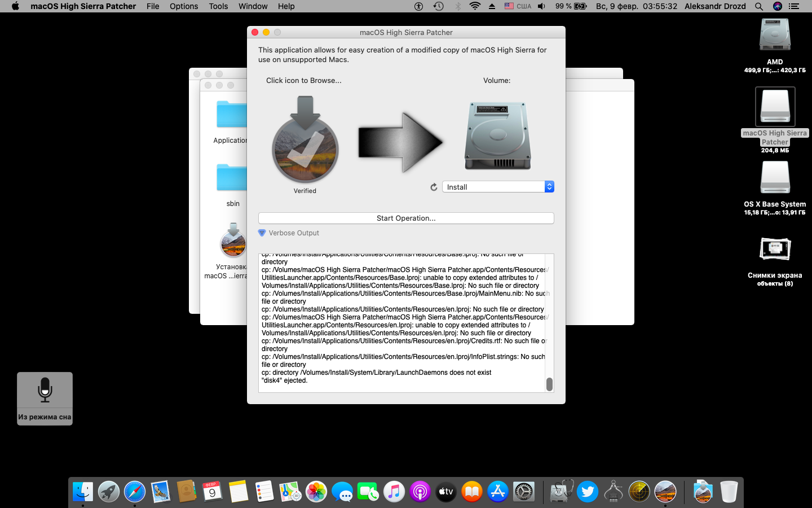Open Books from the Dock
The width and height of the screenshot is (812, 508).
click(472, 492)
